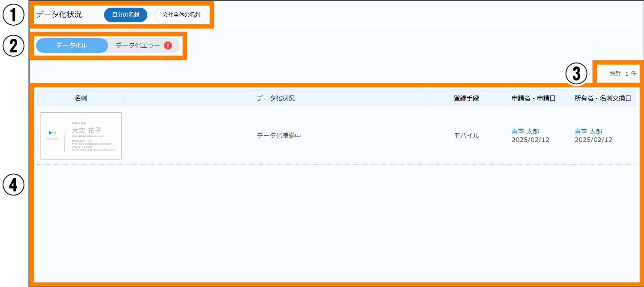The image size is (644, 287).
Task: Click the データ化状況 column header
Action: point(276,98)
